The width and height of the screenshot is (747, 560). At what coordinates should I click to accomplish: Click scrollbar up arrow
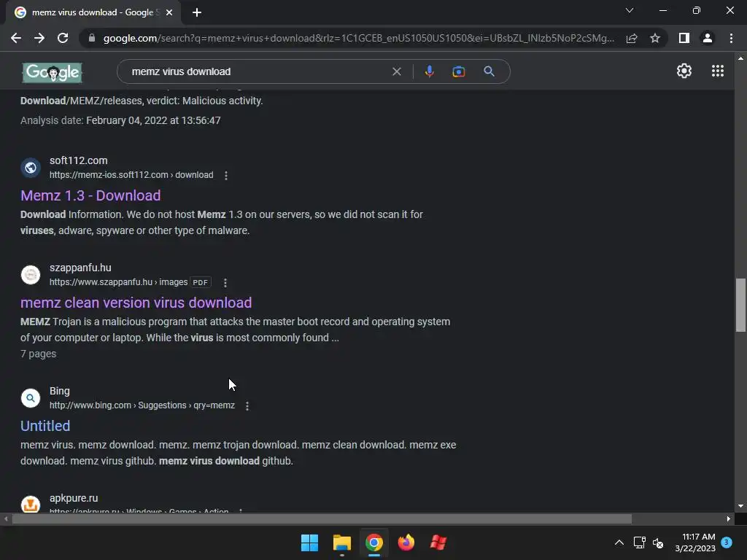[x=740, y=58]
